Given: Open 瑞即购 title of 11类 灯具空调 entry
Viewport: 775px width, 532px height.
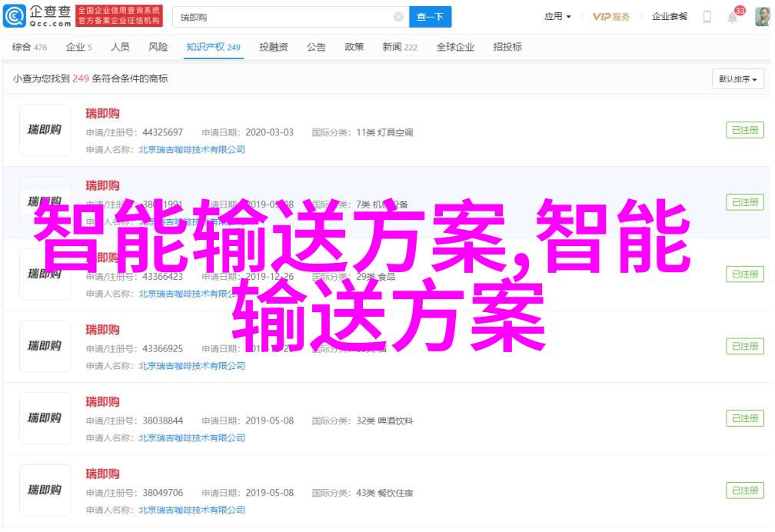Looking at the screenshot, I should click(102, 114).
